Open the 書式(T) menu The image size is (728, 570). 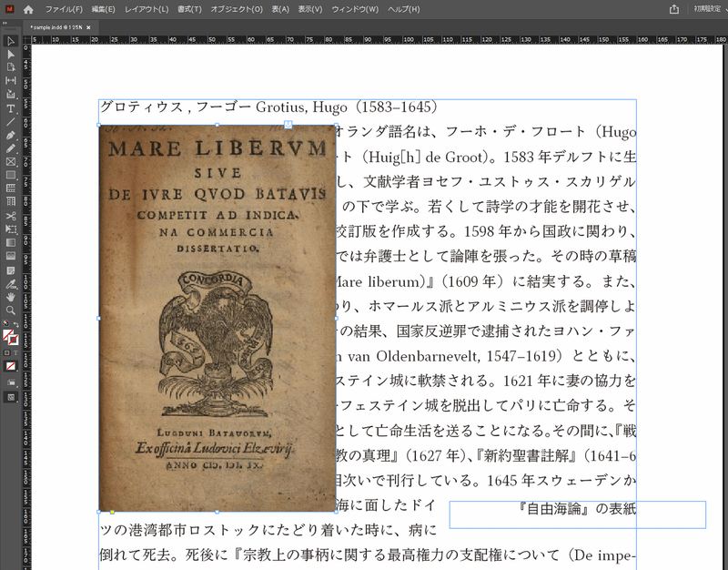point(189,9)
